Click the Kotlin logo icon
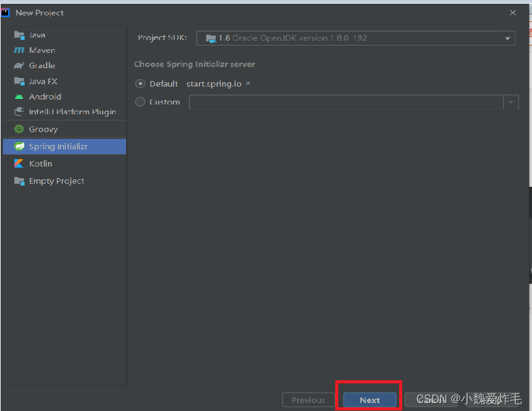Viewport: 532px width, 411px height. pyautogui.click(x=18, y=163)
